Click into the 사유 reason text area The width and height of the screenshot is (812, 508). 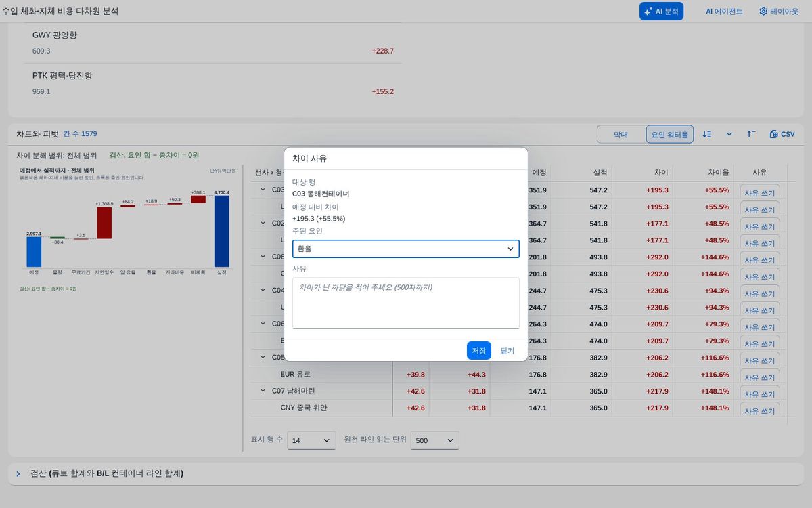pos(406,303)
